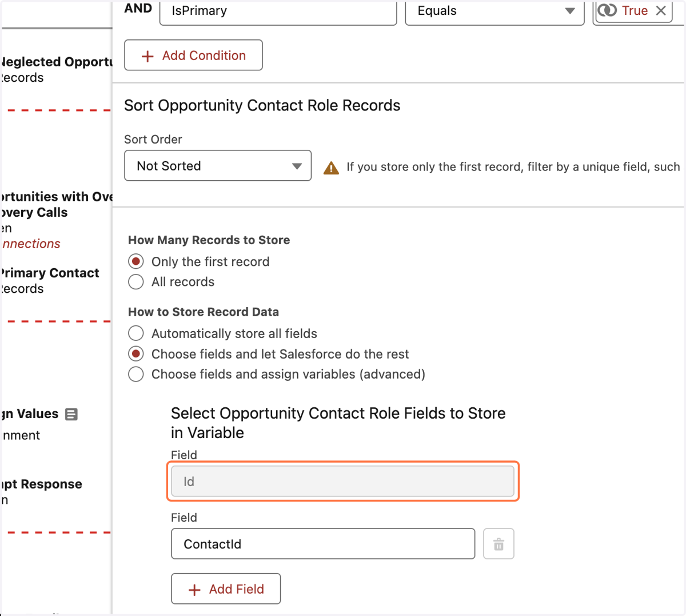The image size is (686, 616).
Task: Click the disabled Id field box
Action: (x=343, y=482)
